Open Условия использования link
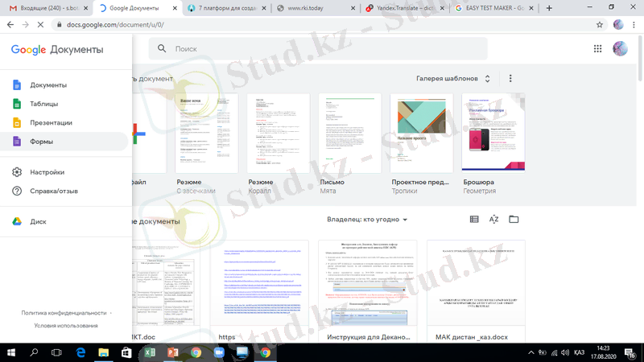Image resolution: width=644 pixels, height=362 pixels. [66, 326]
